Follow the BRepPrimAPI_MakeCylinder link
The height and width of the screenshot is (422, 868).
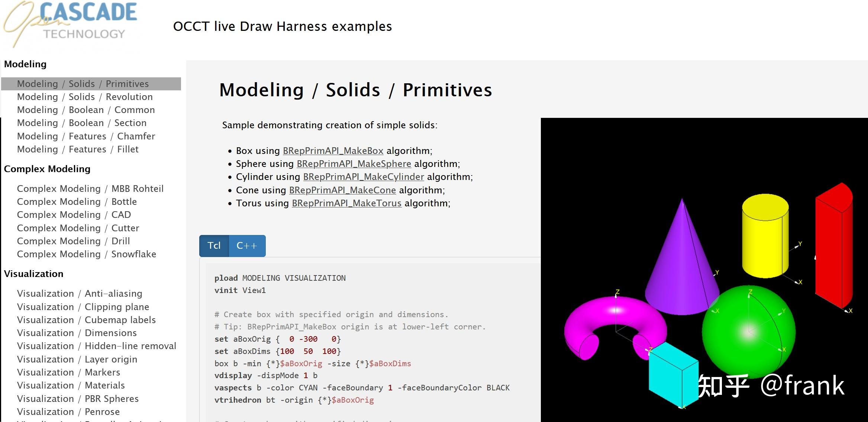(363, 177)
